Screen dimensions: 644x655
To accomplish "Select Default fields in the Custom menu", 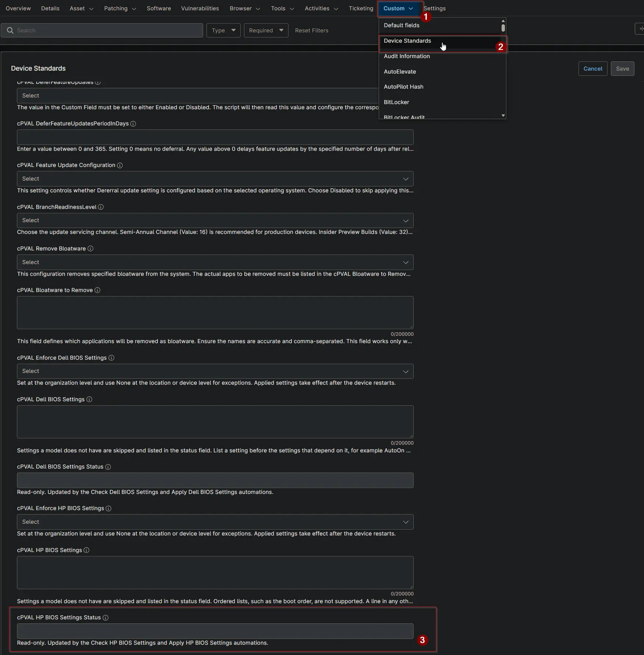I will pyautogui.click(x=440, y=25).
